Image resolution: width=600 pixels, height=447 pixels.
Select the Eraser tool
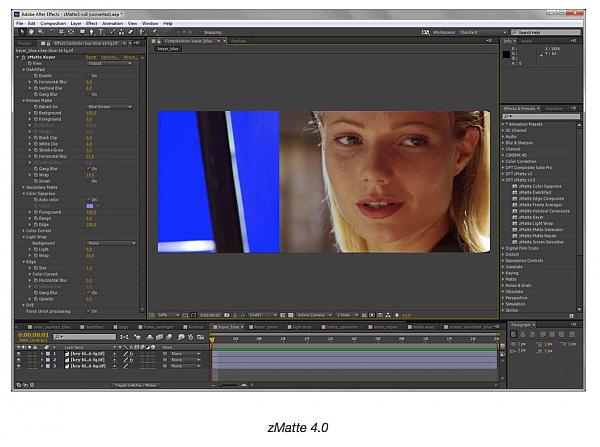130,32
